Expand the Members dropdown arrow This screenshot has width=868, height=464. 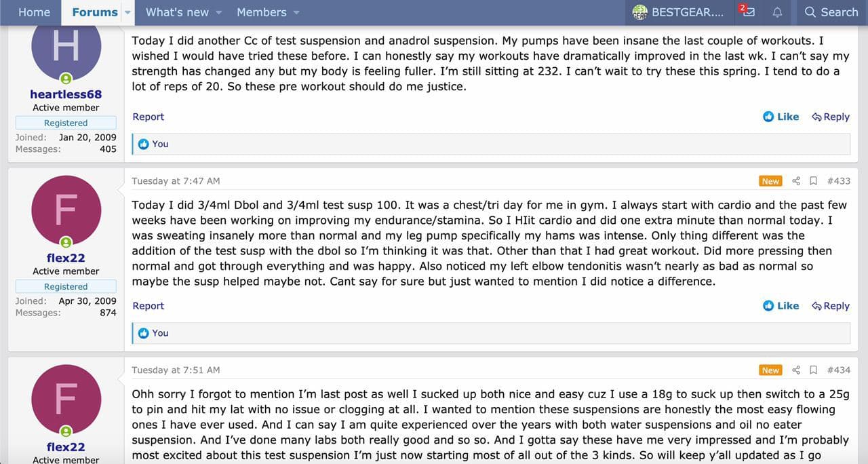(x=296, y=12)
